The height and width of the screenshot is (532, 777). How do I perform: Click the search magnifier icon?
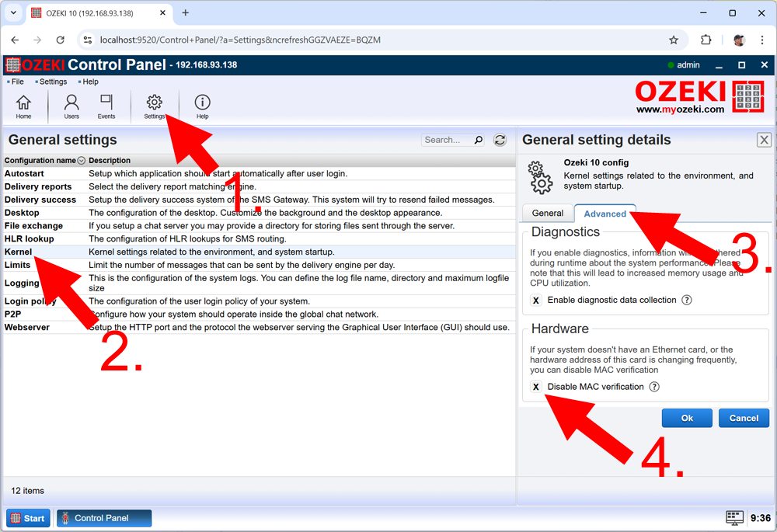point(478,140)
